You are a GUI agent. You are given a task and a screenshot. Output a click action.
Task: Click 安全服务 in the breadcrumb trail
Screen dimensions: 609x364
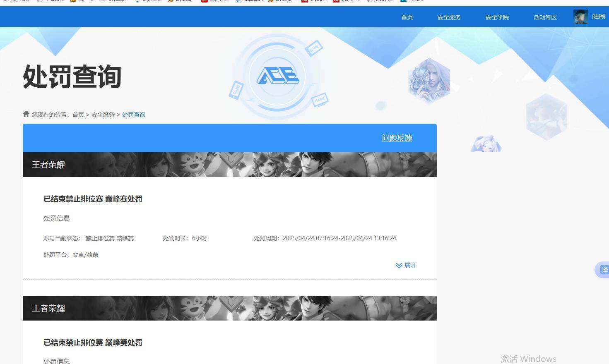103,115
